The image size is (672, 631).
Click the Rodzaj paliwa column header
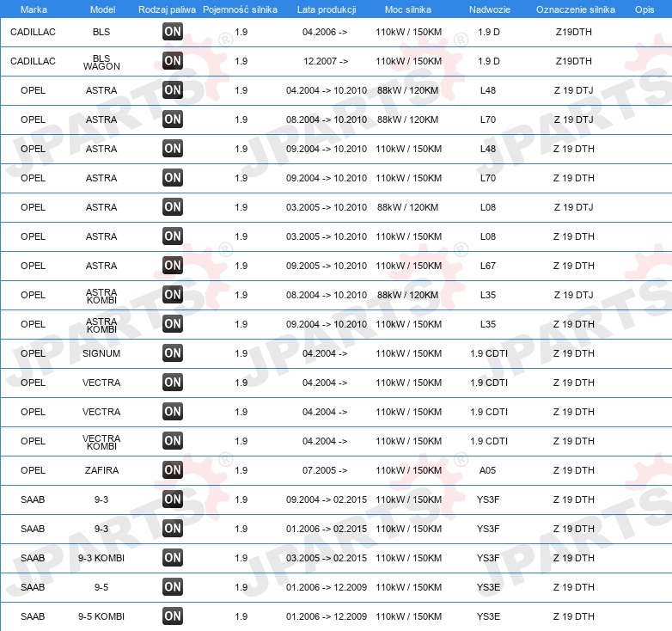click(167, 9)
